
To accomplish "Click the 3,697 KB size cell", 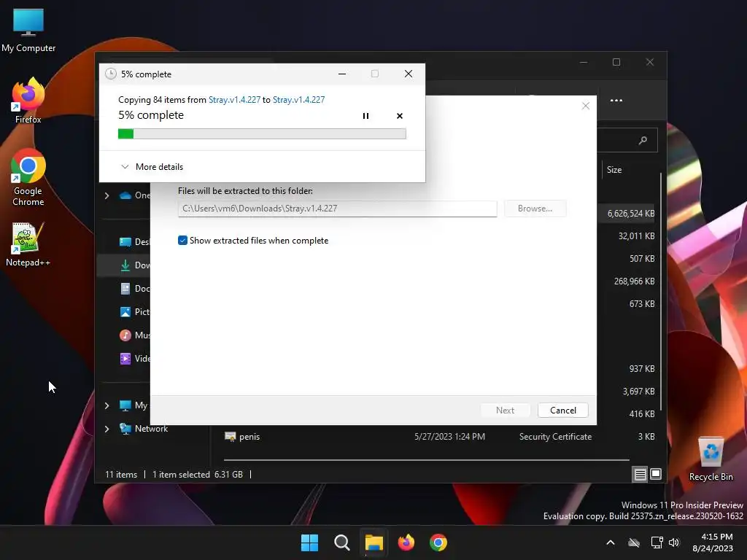I will [x=638, y=392].
